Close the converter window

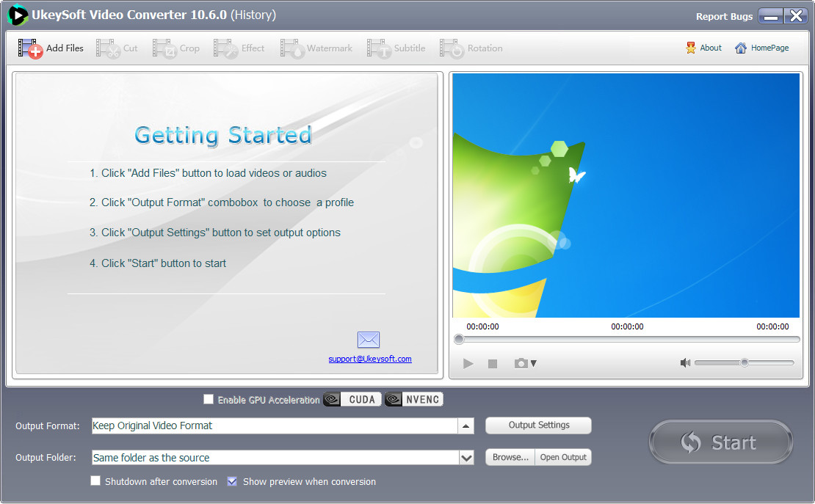coord(796,16)
